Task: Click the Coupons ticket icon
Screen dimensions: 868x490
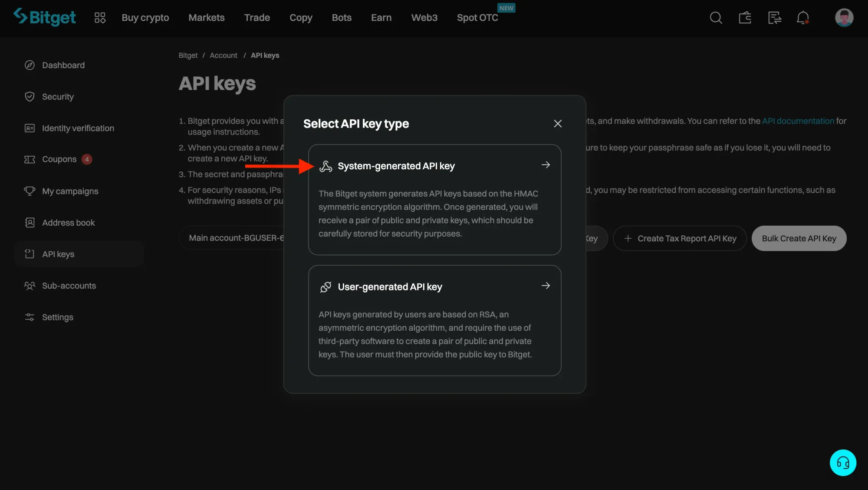Action: 30,159
